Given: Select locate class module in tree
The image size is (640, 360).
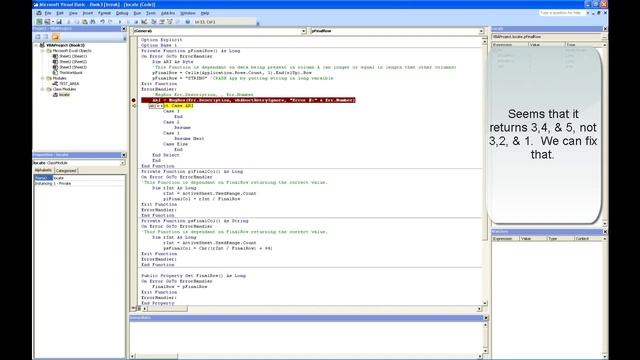Looking at the screenshot, I should (x=64, y=95).
